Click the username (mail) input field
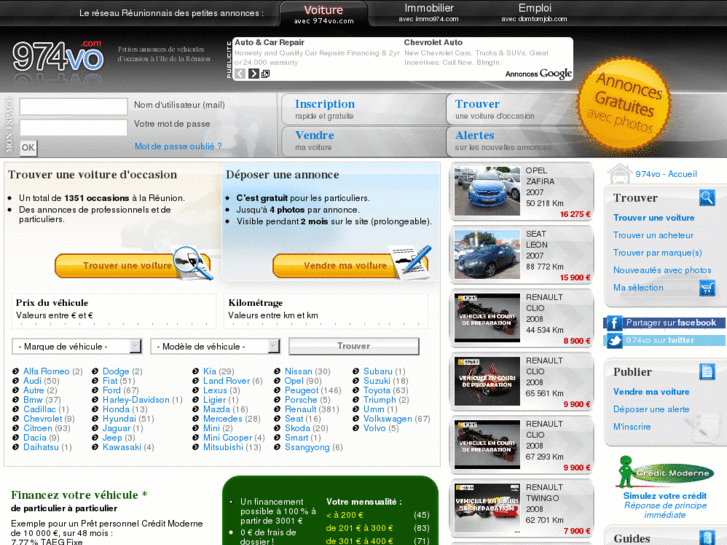This screenshot has width=727, height=545. pyautogui.click(x=73, y=106)
